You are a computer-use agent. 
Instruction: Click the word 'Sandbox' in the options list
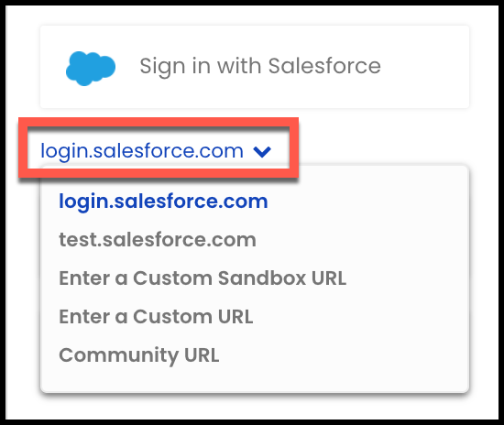pos(262,278)
